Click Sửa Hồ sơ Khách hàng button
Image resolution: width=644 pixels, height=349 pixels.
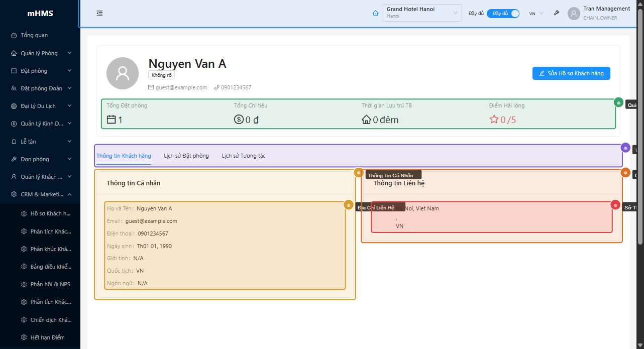point(571,73)
